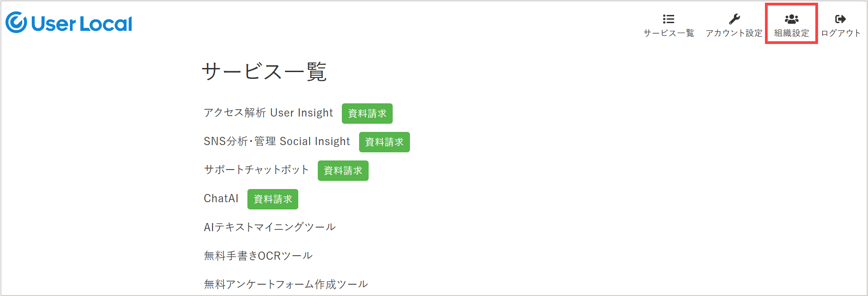
Task: Open the サービス一覧 menu label
Action: point(669,33)
